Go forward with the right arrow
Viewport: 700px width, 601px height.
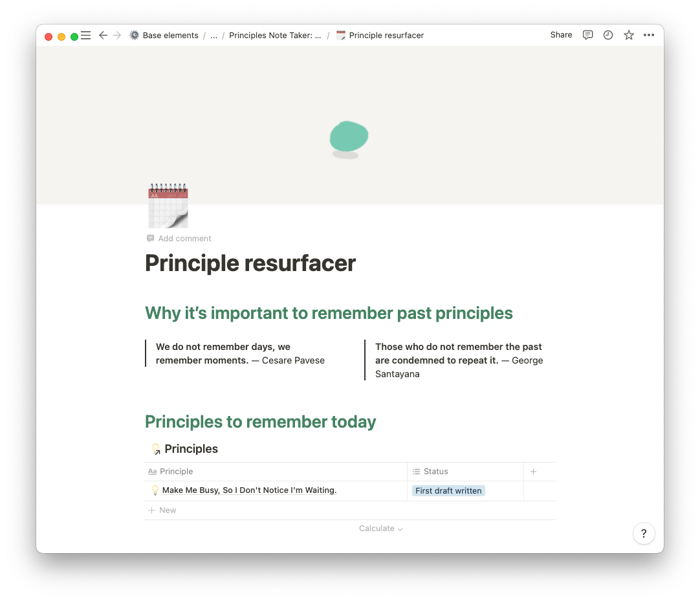[x=117, y=36]
